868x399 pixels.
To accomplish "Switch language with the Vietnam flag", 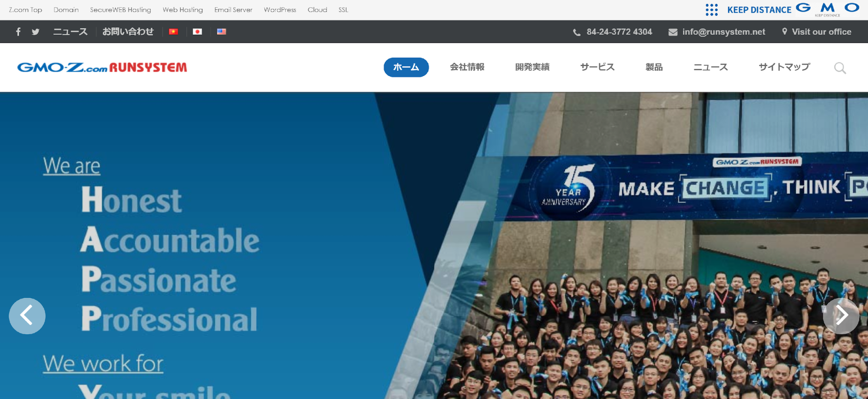I will (174, 32).
